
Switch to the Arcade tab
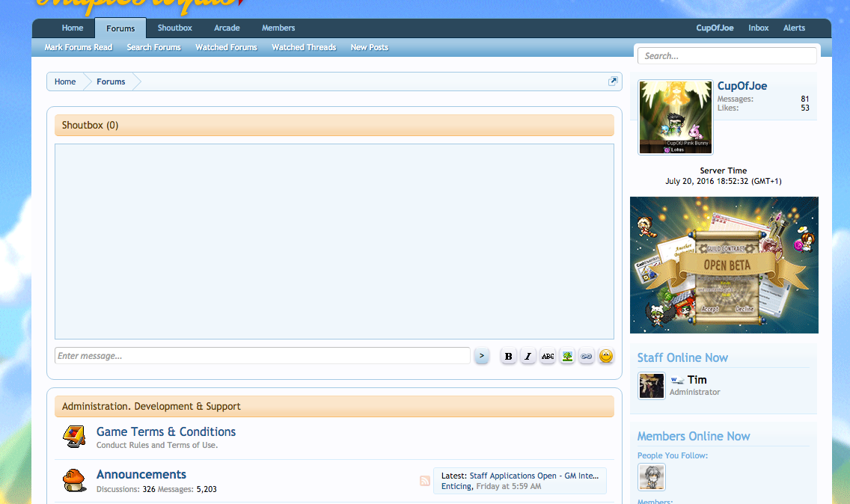[x=227, y=28]
